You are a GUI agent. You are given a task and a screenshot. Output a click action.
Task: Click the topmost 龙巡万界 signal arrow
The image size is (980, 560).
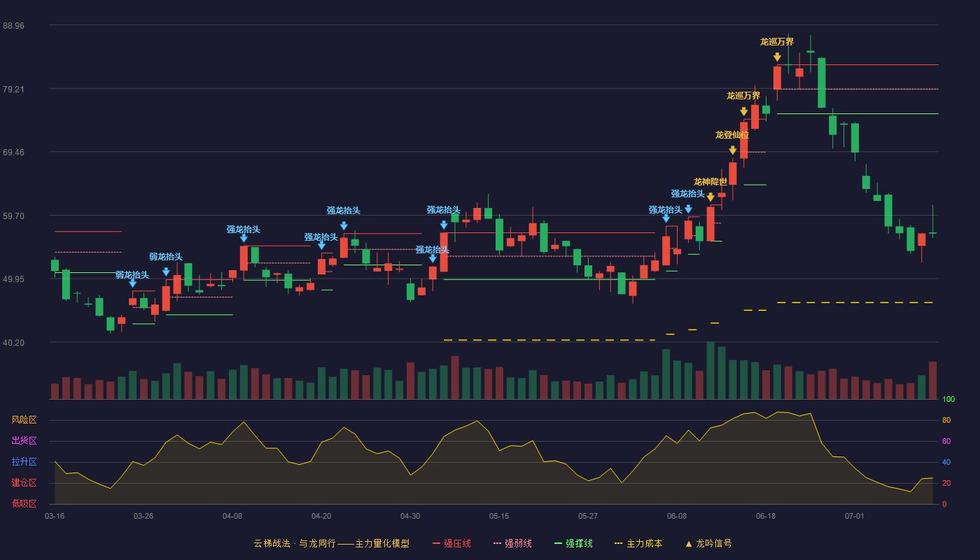tap(777, 57)
